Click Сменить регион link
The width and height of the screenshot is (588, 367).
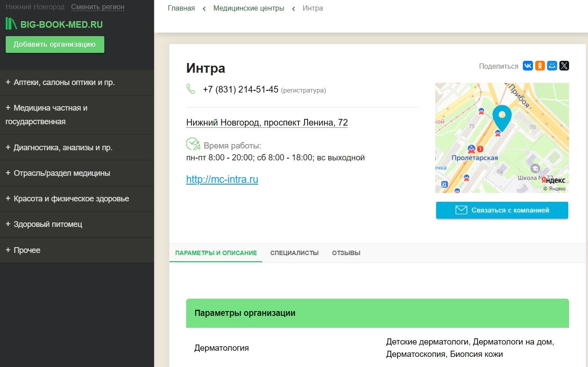tap(98, 7)
